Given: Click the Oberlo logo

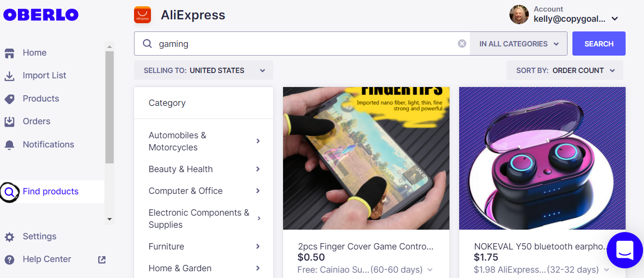Looking at the screenshot, I should (x=41, y=15).
